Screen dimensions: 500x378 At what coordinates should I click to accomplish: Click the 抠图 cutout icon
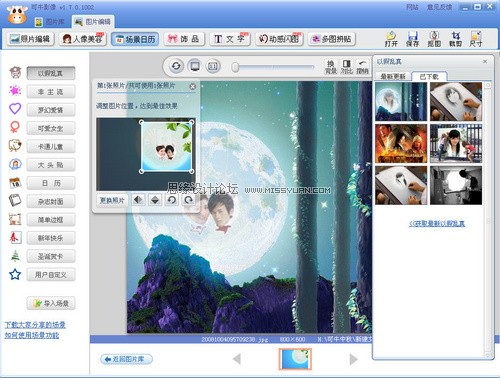click(434, 39)
